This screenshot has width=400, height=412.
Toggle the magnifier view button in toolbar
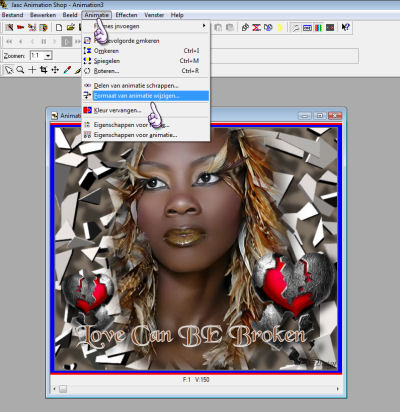coord(295,27)
